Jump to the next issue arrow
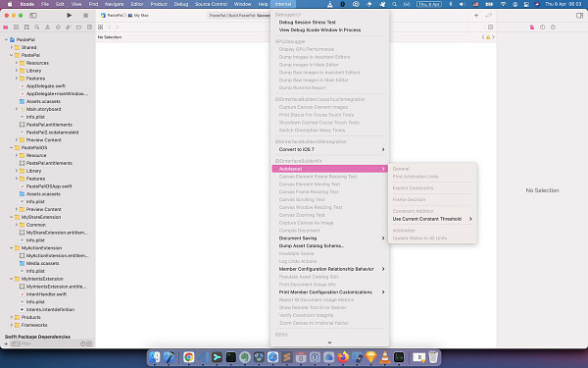The height and width of the screenshot is (368, 588). click(493, 37)
